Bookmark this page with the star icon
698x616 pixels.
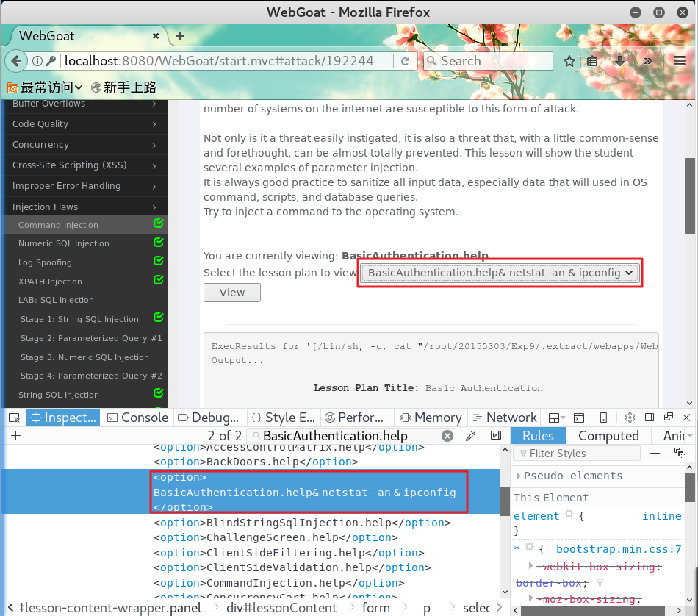[x=569, y=61]
